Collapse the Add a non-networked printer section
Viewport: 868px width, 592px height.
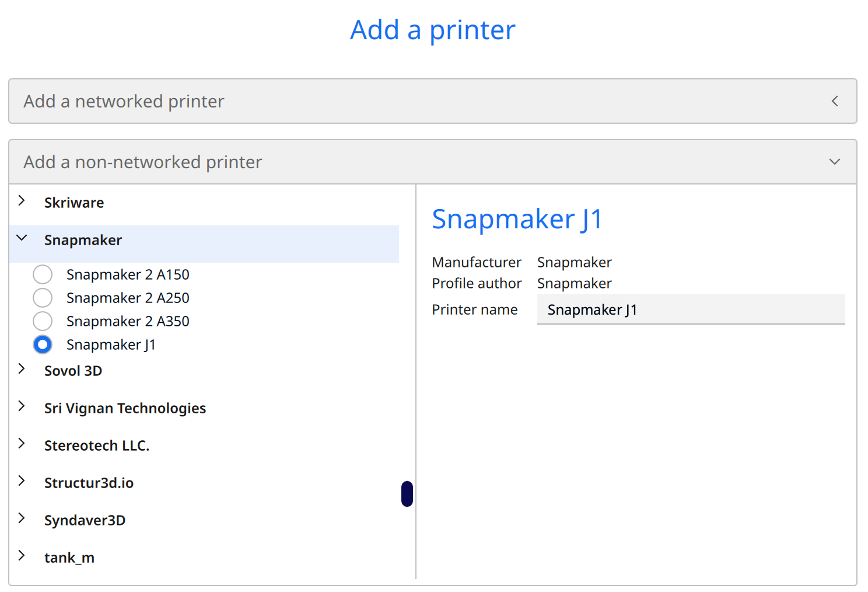point(835,162)
